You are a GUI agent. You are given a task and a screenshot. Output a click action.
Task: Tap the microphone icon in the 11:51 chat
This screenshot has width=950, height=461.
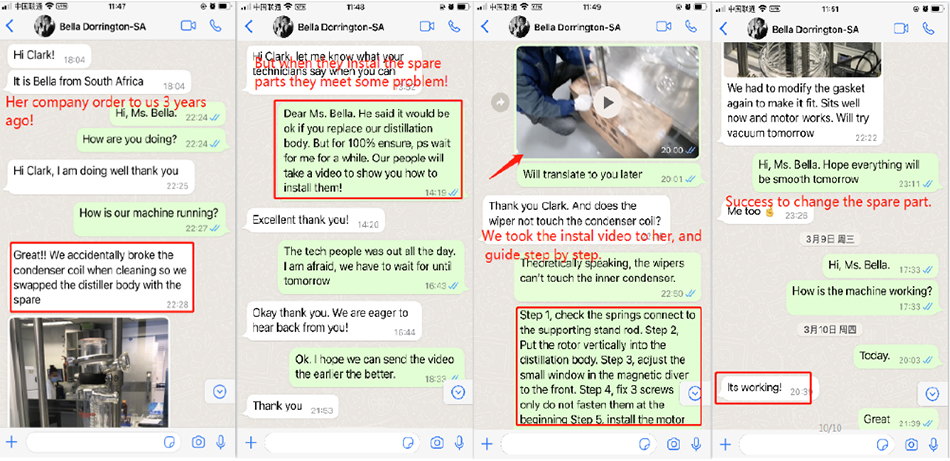point(932,443)
